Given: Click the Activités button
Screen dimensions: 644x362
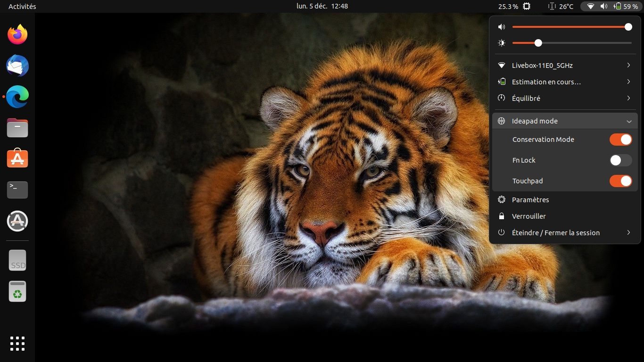Looking at the screenshot, I should coord(22,7).
